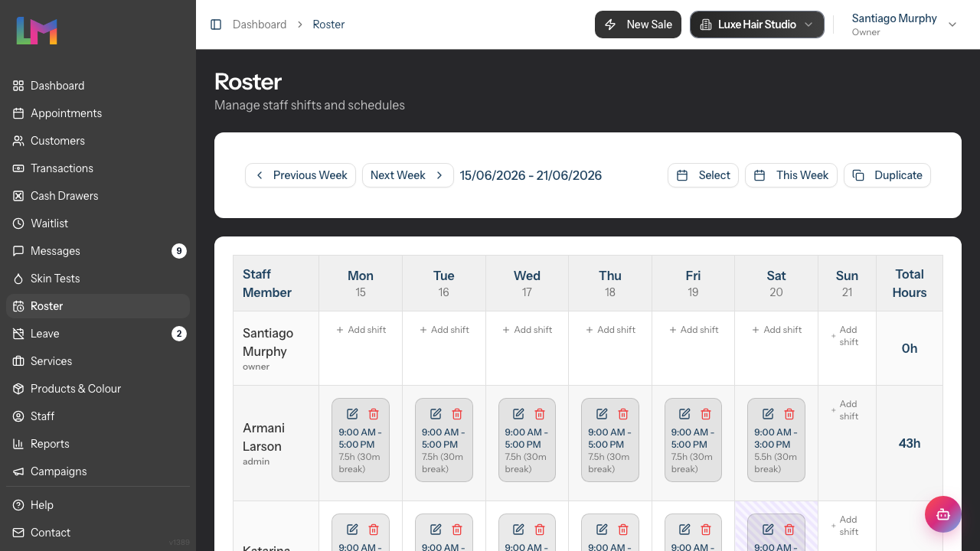This screenshot has height=551, width=980.
Task: Jump to This Week
Action: click(x=791, y=175)
